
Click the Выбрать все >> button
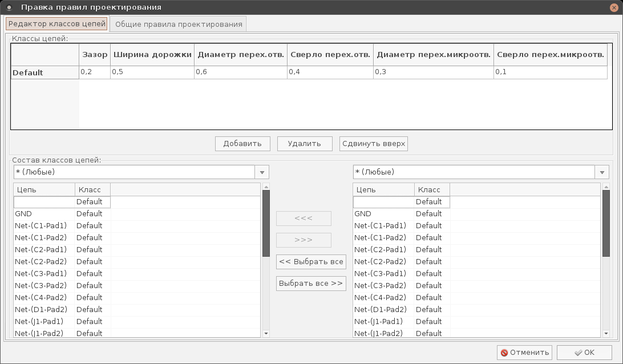[x=311, y=284]
